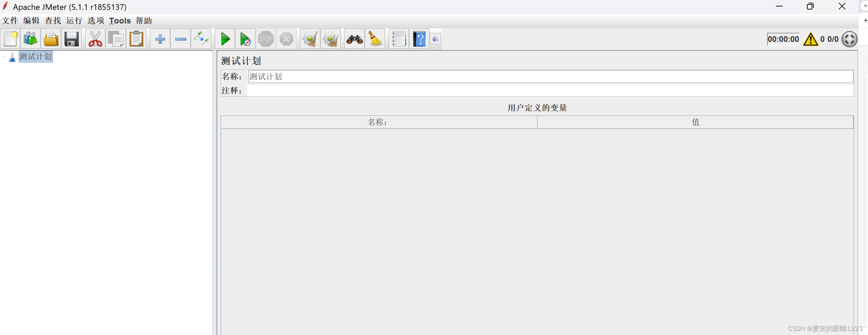Image resolution: width=868 pixels, height=335 pixels.
Task: Open help with the question mark icon
Action: [x=420, y=39]
